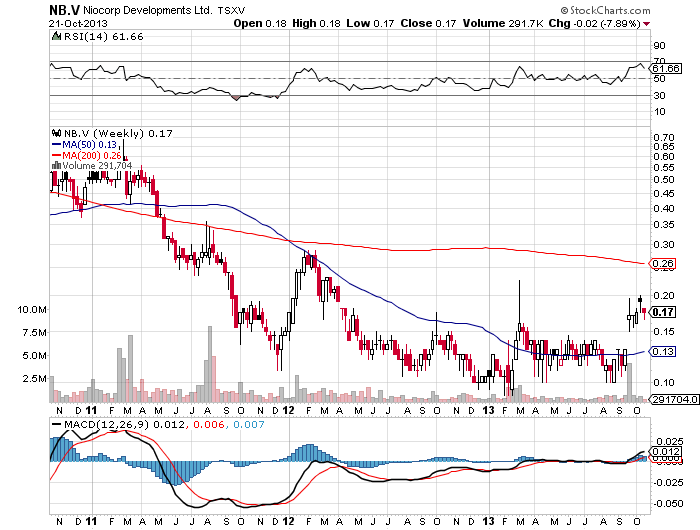Click the RSI(14) indicator icon
The height and width of the screenshot is (530, 700).
tap(56, 36)
